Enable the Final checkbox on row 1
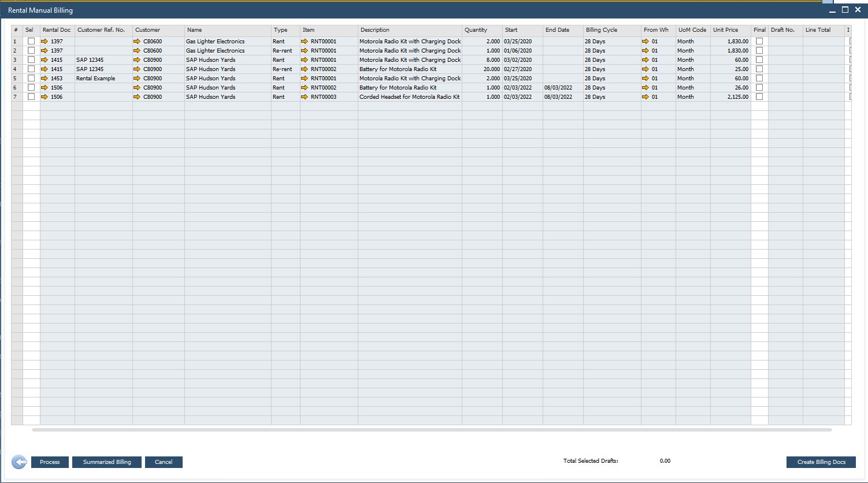Image resolution: width=868 pixels, height=483 pixels. coord(759,41)
